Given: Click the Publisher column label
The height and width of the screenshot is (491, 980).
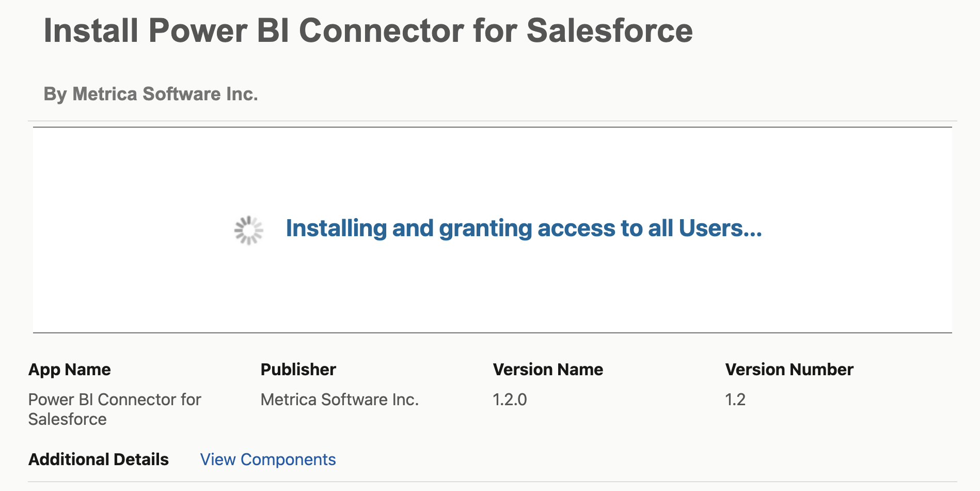Looking at the screenshot, I should coord(298,370).
